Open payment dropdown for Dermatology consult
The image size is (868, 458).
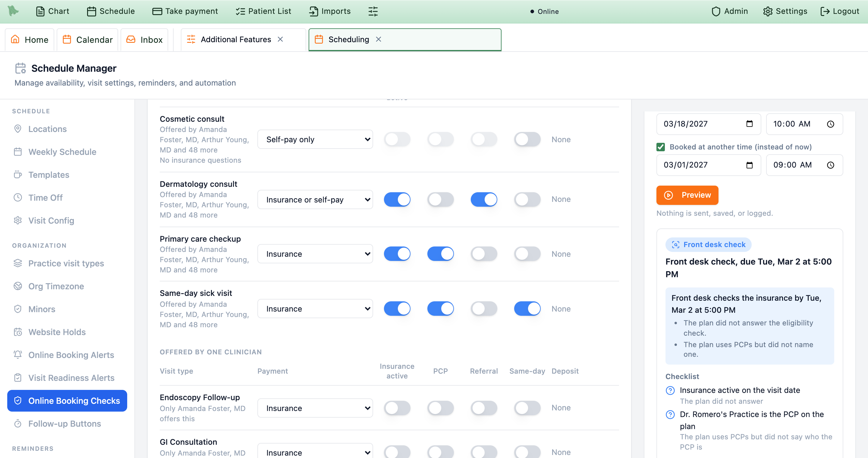coord(315,199)
